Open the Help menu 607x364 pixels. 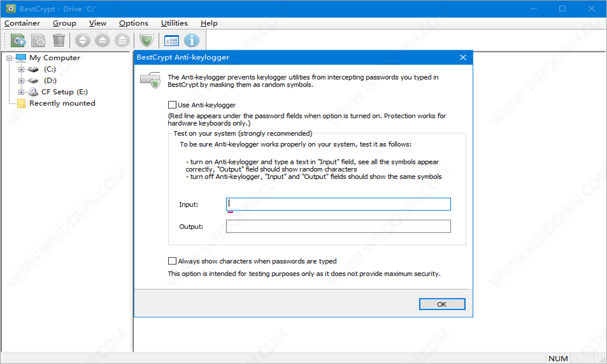209,23
